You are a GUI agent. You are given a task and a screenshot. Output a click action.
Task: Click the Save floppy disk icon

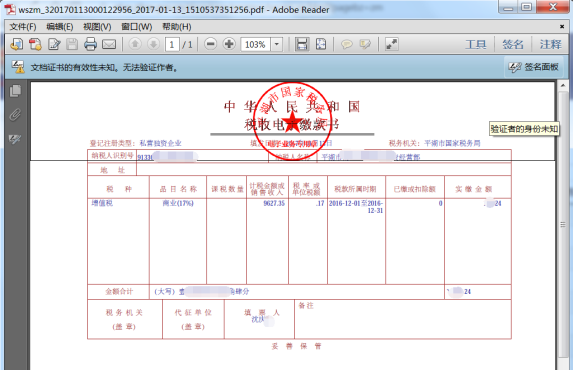tap(72, 44)
